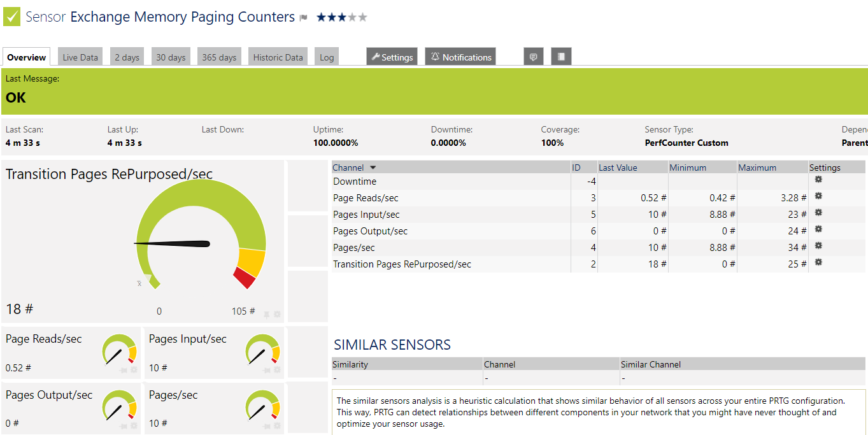Click the Settings button with wrench
This screenshot has height=435, width=868.
(392, 57)
